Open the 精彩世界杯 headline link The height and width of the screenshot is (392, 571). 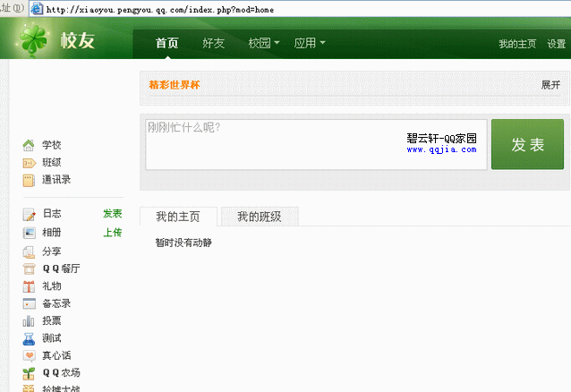pos(175,85)
